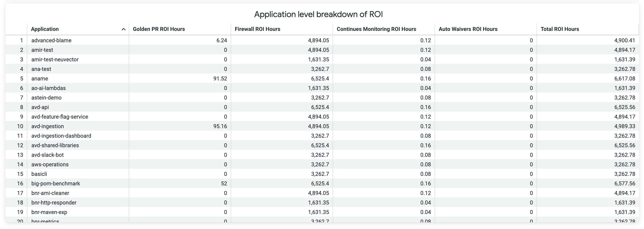
Task: Sort by Total ROI Hours column
Action: coord(560,29)
